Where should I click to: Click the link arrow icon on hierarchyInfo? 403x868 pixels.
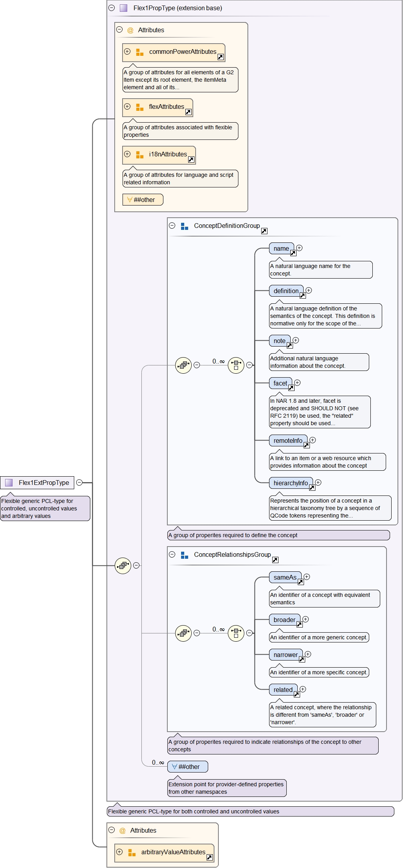click(x=312, y=488)
